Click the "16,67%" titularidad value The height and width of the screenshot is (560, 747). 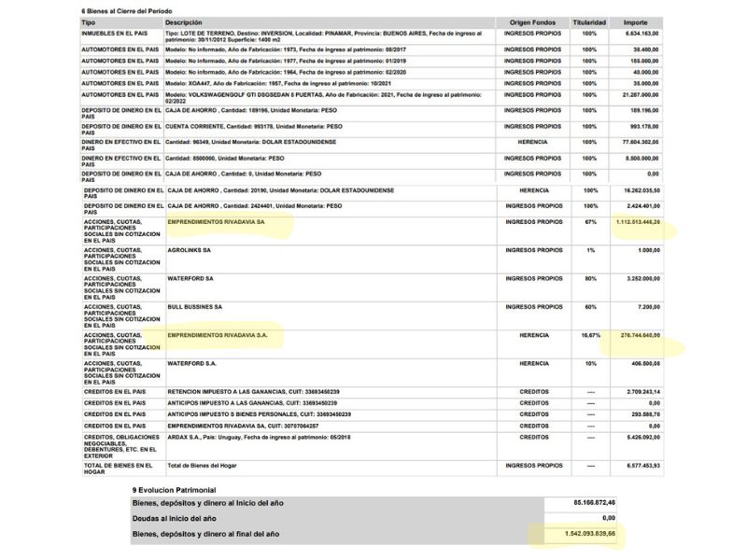(591, 335)
